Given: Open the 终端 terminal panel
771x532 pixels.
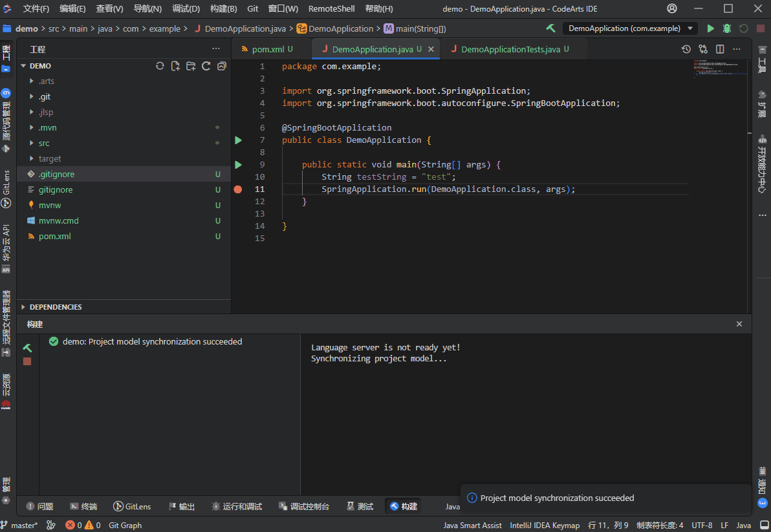Looking at the screenshot, I should click(83, 507).
